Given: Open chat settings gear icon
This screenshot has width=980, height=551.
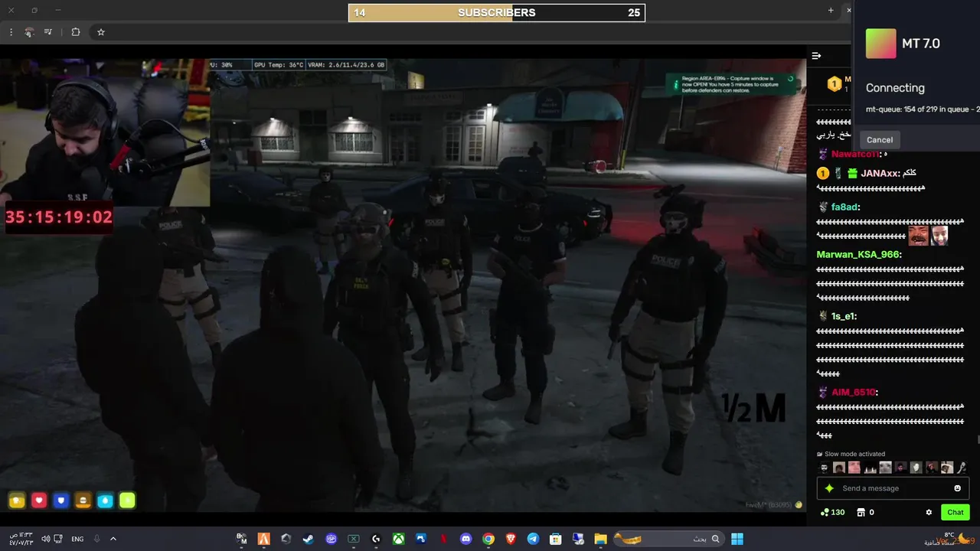Looking at the screenshot, I should tap(929, 512).
